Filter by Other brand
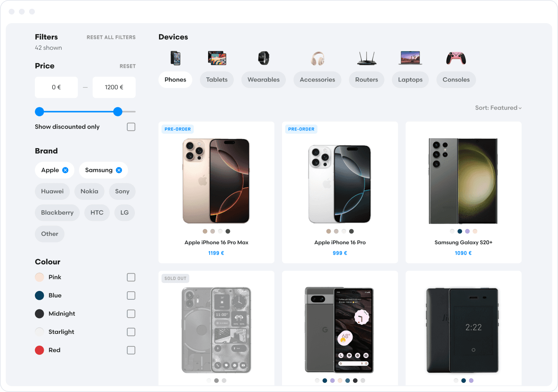The height and width of the screenshot is (392, 558). point(50,234)
